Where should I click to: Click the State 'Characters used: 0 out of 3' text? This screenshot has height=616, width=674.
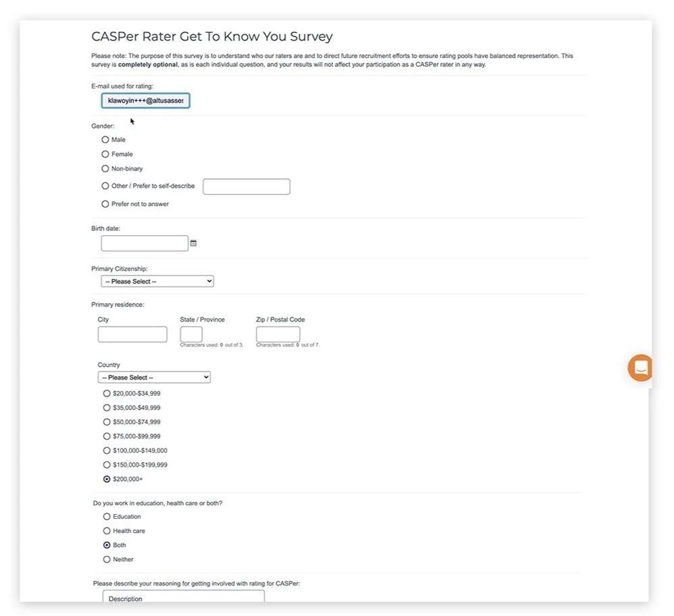(211, 344)
